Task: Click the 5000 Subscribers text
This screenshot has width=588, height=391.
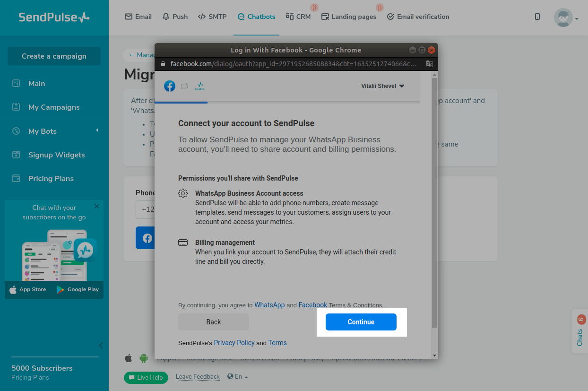Action: coord(42,368)
